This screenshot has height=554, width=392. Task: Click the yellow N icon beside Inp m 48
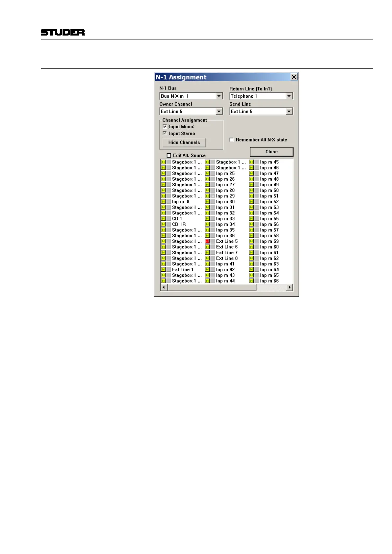tap(251, 179)
